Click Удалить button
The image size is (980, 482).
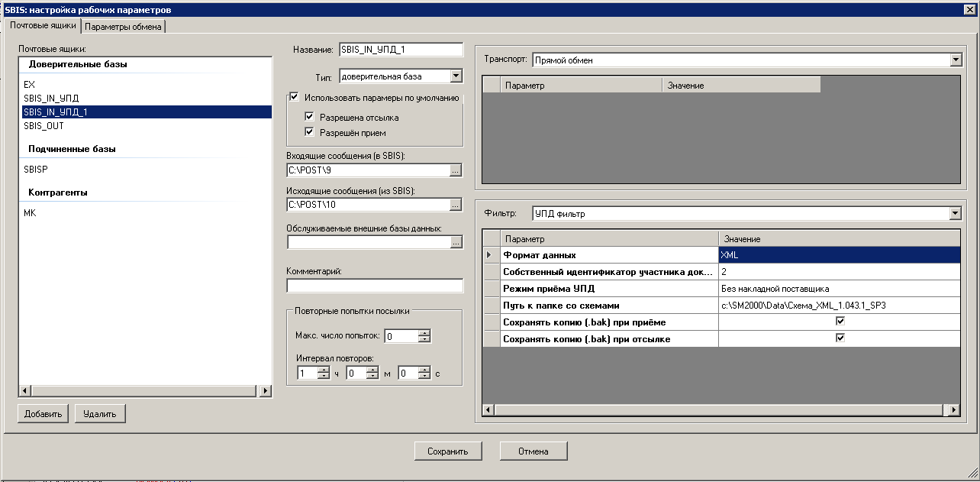[100, 414]
